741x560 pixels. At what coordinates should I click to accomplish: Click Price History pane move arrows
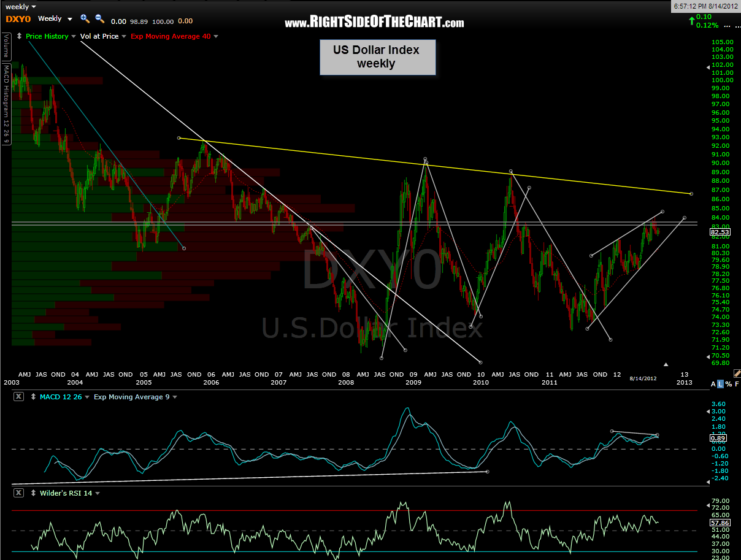20,36
